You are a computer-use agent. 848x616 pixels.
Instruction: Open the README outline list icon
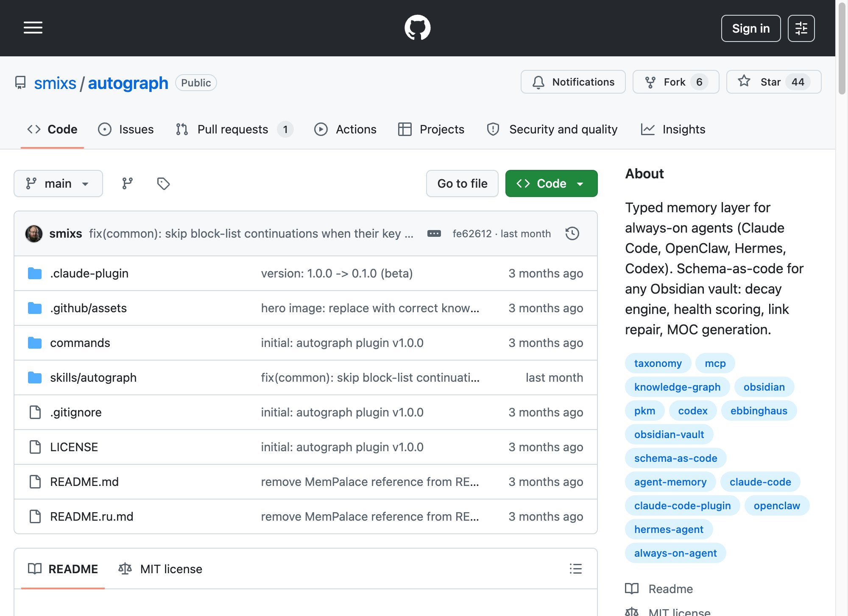coord(576,569)
